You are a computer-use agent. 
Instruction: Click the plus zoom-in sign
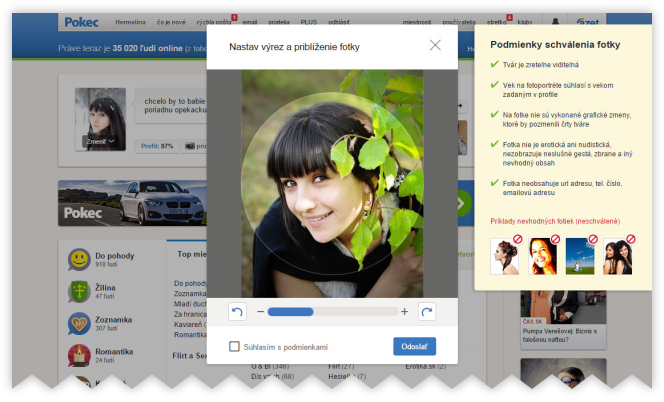[x=404, y=312]
